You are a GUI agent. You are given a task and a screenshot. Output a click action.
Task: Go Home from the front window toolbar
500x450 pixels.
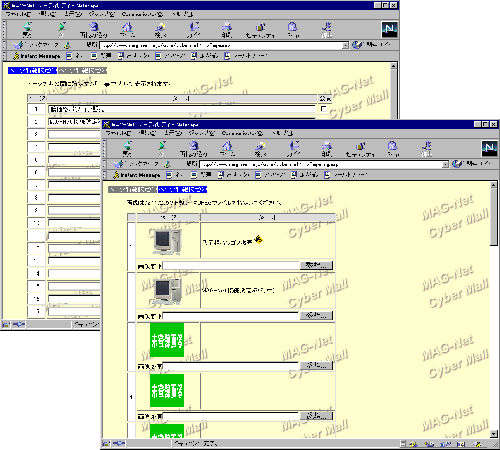[227, 149]
